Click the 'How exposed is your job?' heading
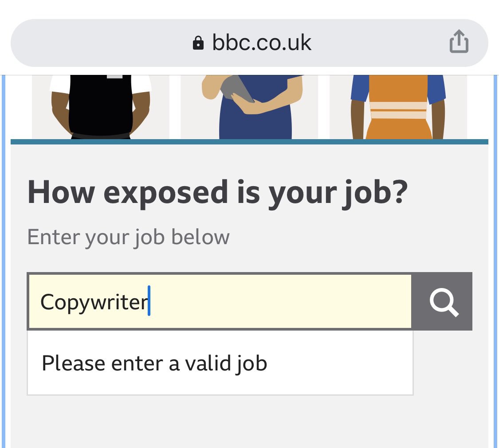Screen dimensions: 499x448 pyautogui.click(x=217, y=192)
